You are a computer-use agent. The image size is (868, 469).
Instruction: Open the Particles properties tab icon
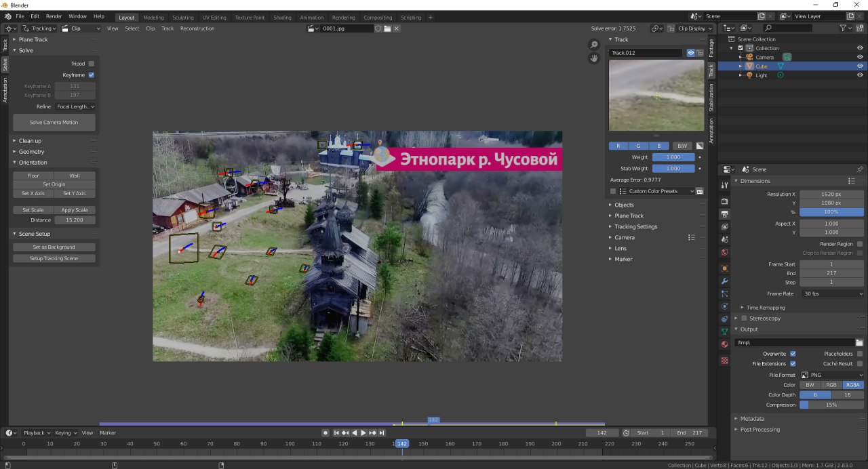point(724,293)
